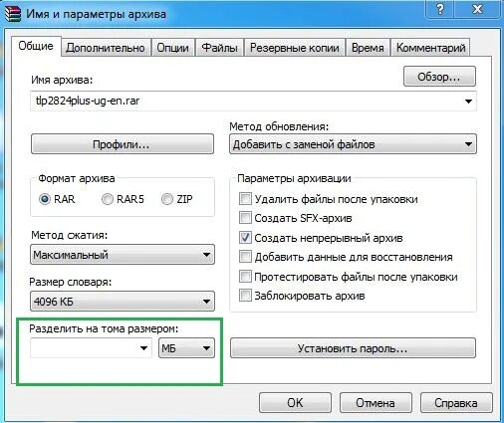Image resolution: width=504 pixels, height=423 pixels.
Task: Select the RAR5 format radio button
Action: [x=108, y=199]
